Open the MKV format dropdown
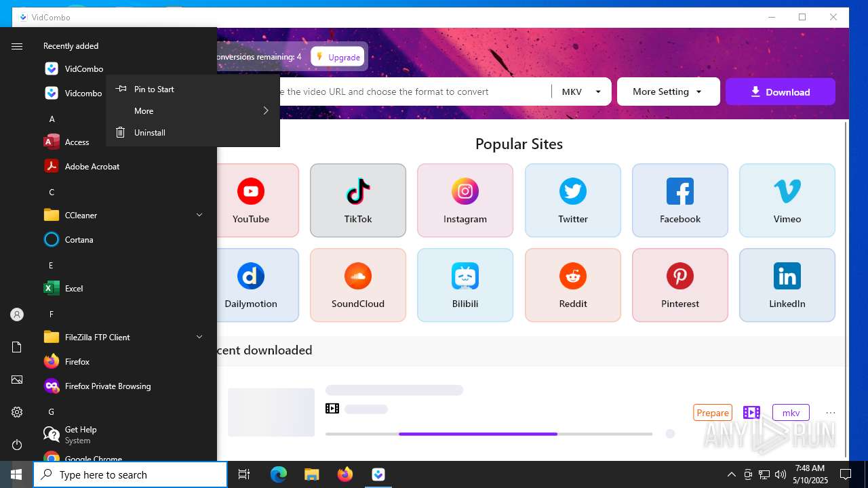Screen dimensions: 868x488 [x=582, y=91]
